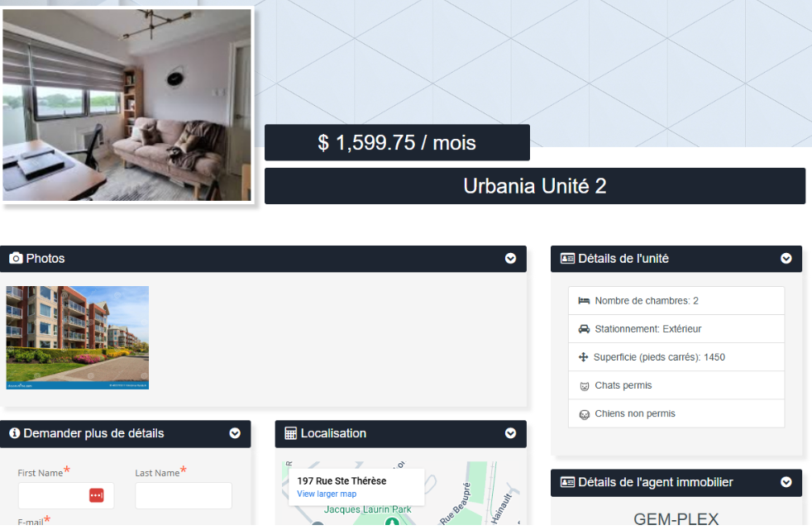This screenshot has width=812, height=530.
Task: Click the cat icon beside Chats permis
Action: pyautogui.click(x=585, y=386)
